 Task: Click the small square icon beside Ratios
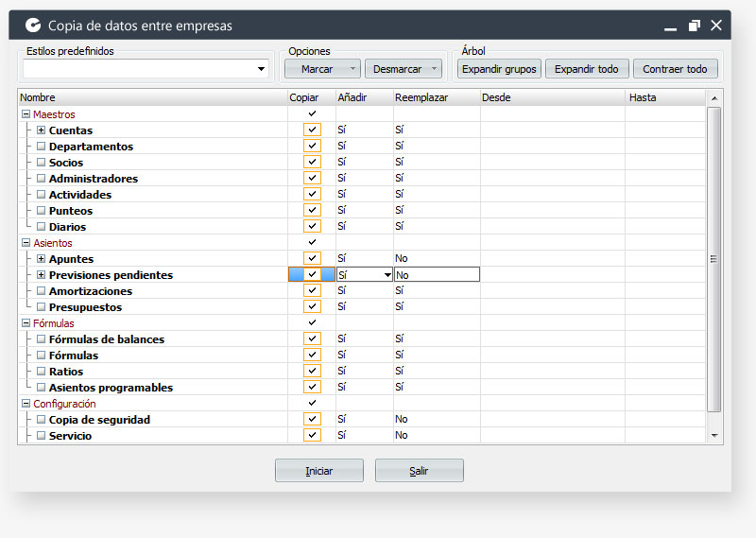[x=41, y=372]
